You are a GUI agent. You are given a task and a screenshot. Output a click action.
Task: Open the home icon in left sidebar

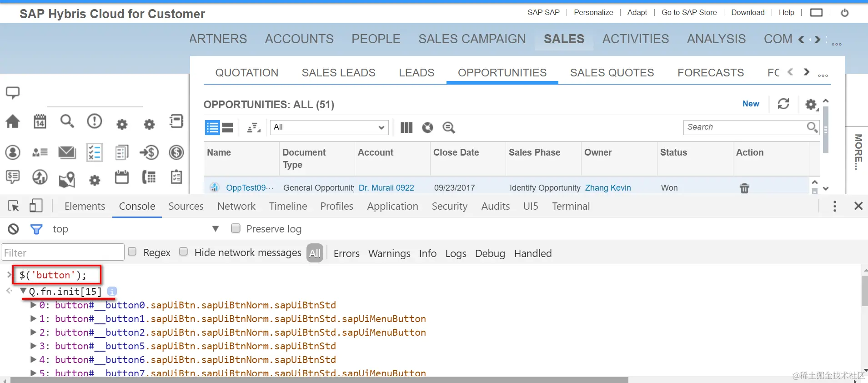[x=13, y=121]
